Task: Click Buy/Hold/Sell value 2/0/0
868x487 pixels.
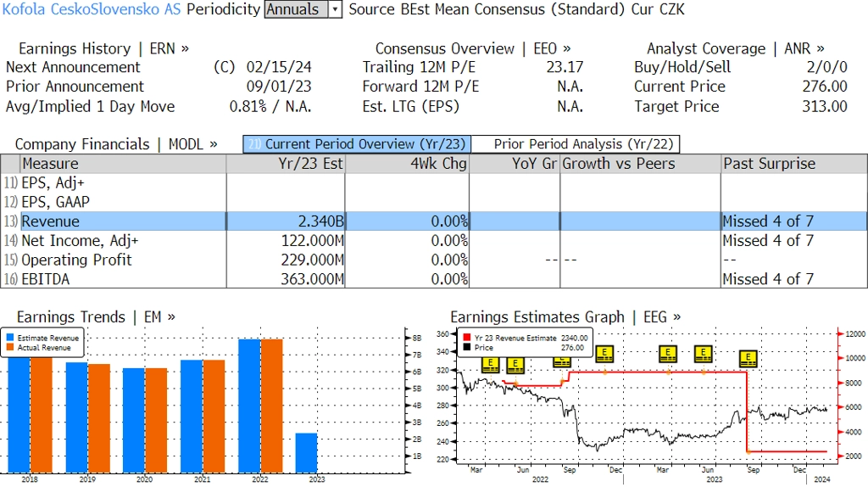Action: coord(827,67)
